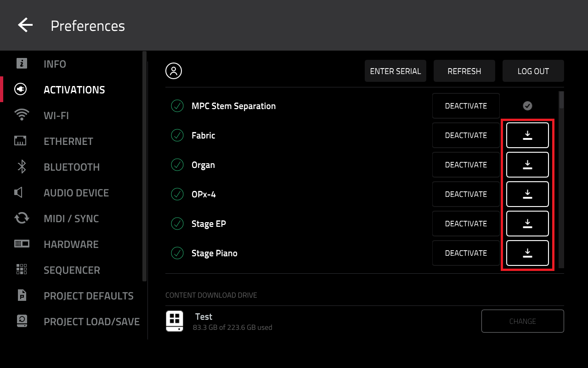588x368 pixels.
Task: Go back using the arrow icon
Action: (25, 25)
